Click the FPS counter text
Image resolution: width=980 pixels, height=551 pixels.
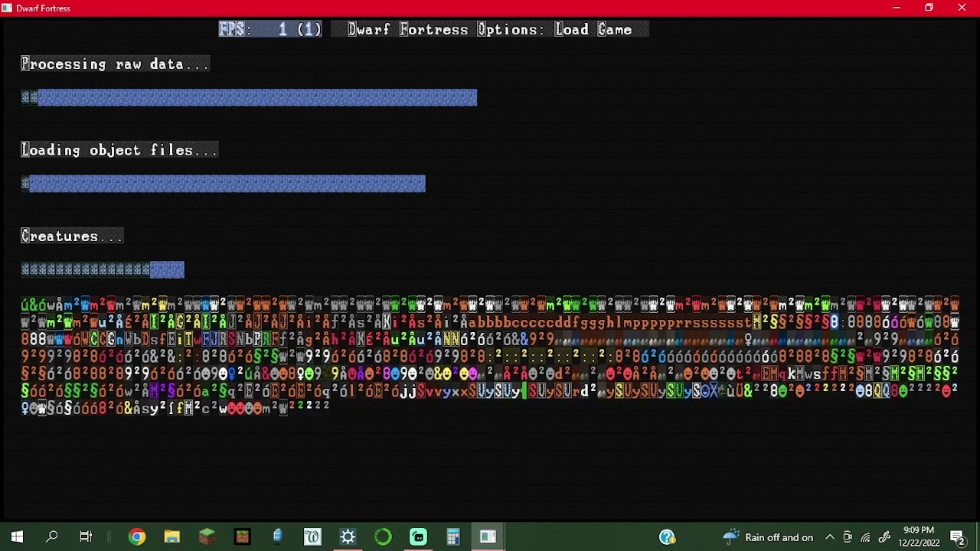pyautogui.click(x=270, y=30)
